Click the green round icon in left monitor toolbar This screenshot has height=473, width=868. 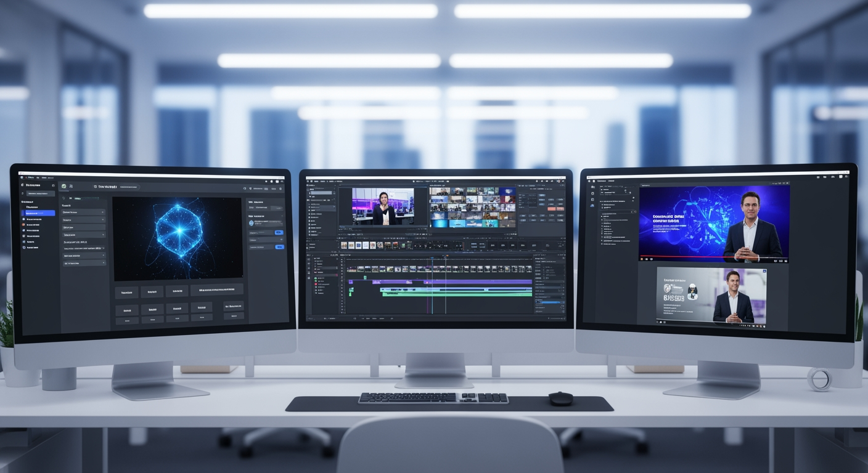[x=63, y=187]
